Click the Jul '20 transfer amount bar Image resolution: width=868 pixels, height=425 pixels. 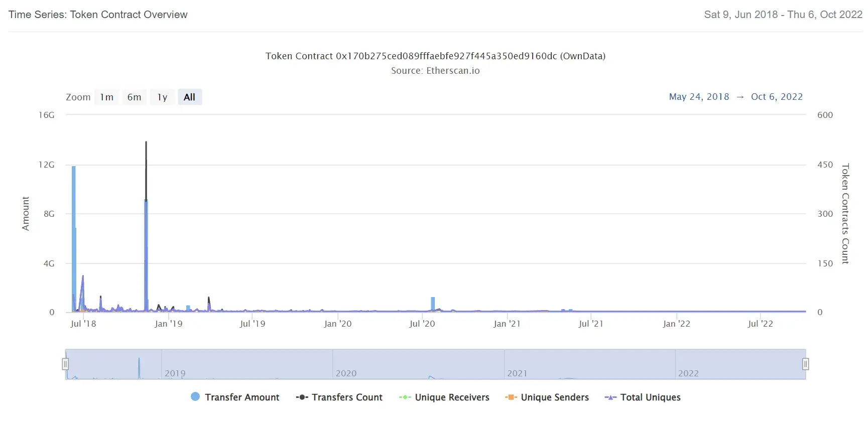tap(433, 304)
